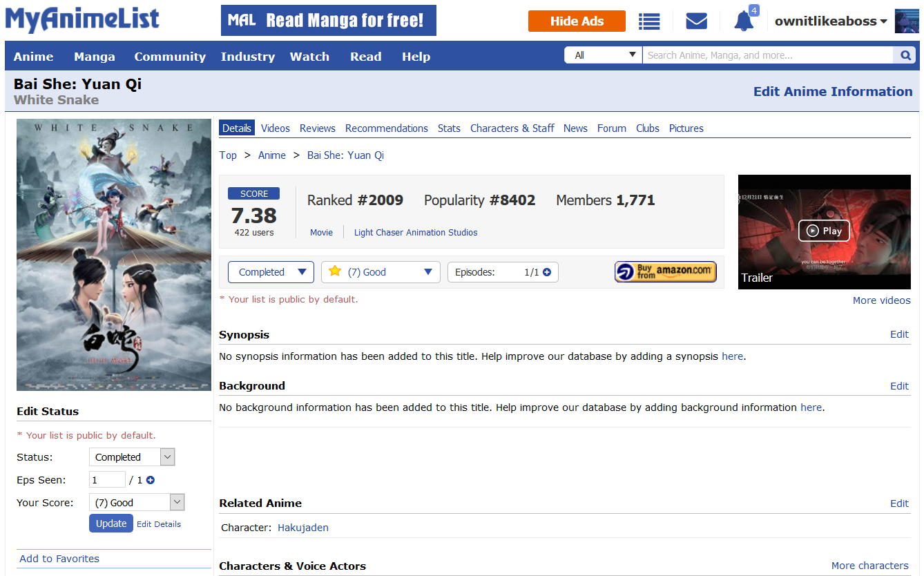
Task: Click the search input field
Action: point(768,55)
